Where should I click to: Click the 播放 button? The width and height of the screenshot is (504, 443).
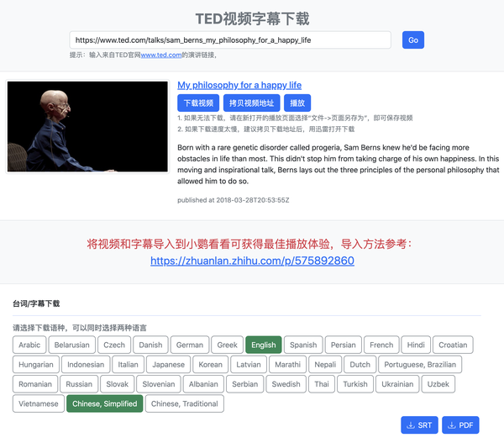click(297, 103)
